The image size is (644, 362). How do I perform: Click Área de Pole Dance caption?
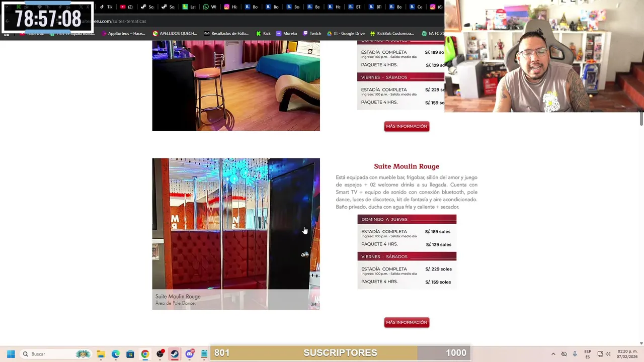point(175,303)
